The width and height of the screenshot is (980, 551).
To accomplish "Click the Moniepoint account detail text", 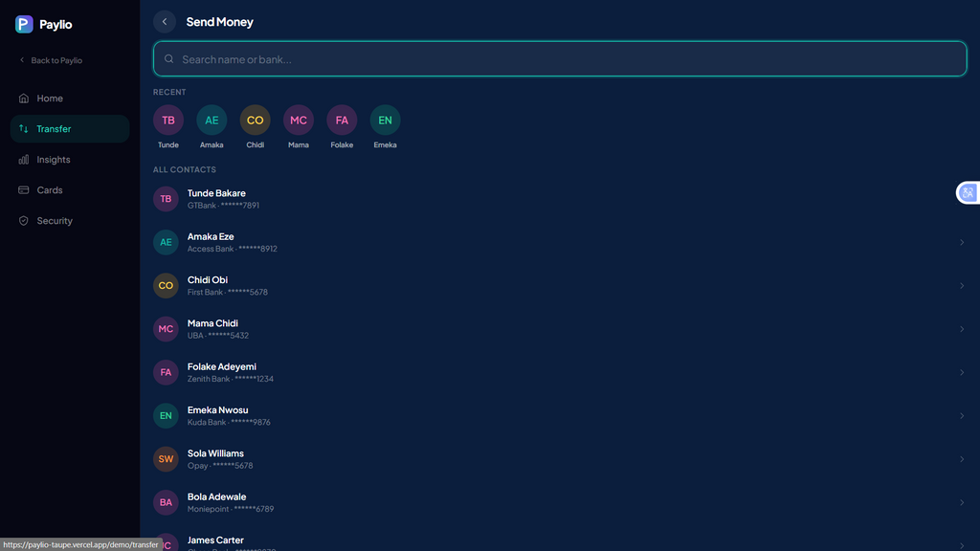I will (231, 509).
